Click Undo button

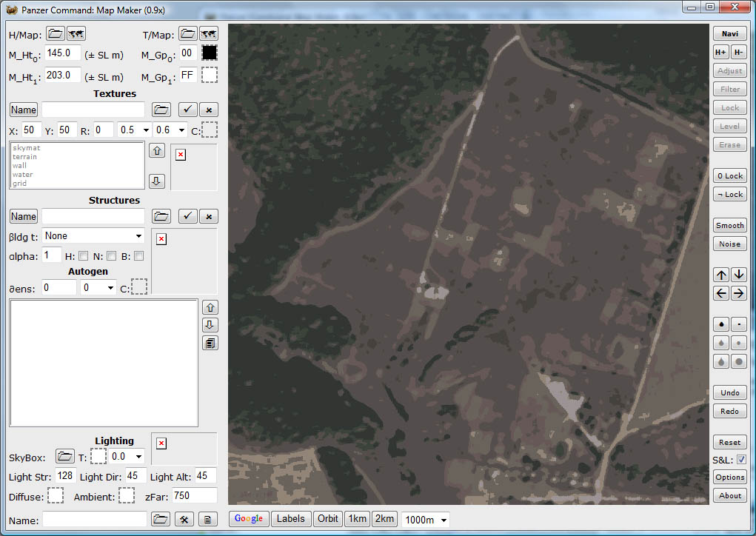730,392
